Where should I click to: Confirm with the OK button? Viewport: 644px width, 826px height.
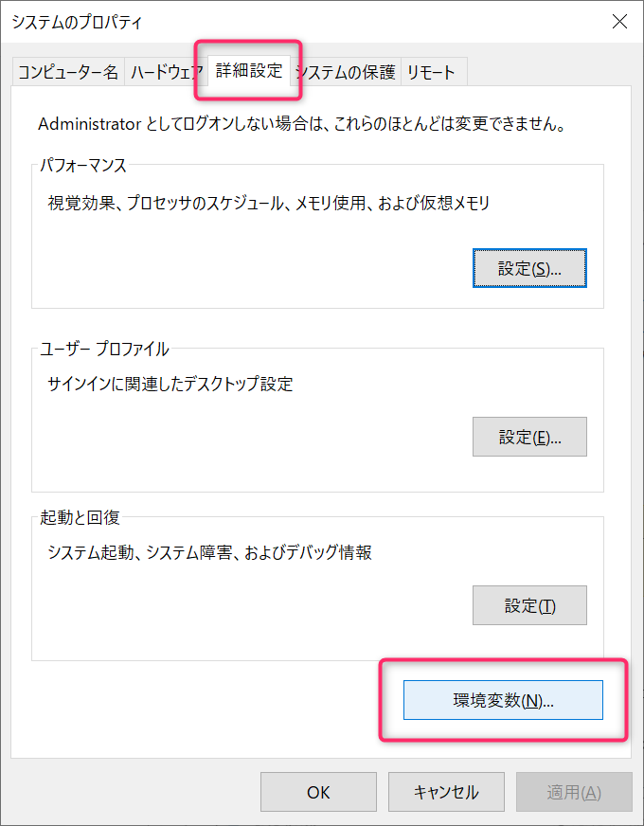(x=318, y=792)
